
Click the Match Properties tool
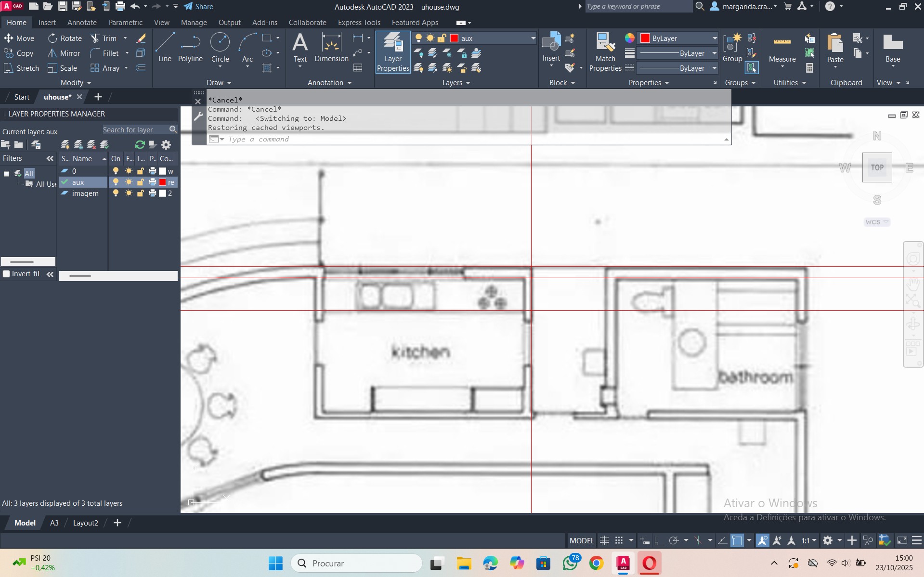pyautogui.click(x=605, y=52)
